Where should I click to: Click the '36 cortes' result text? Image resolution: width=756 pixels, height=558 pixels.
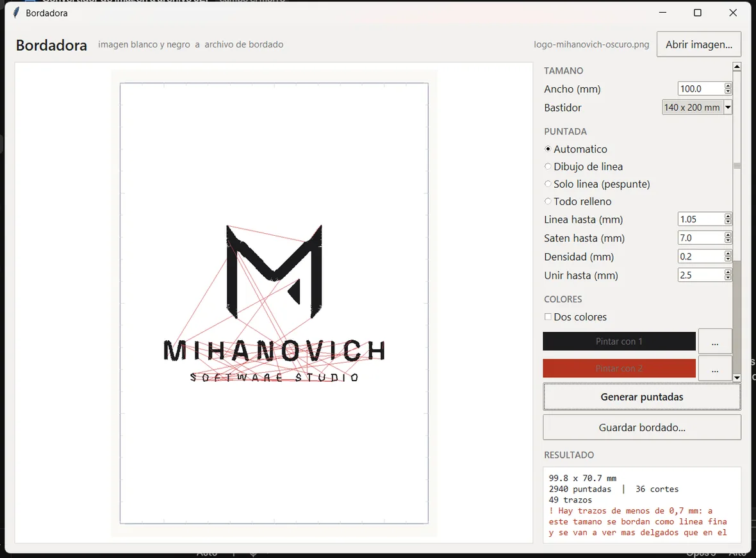657,489
